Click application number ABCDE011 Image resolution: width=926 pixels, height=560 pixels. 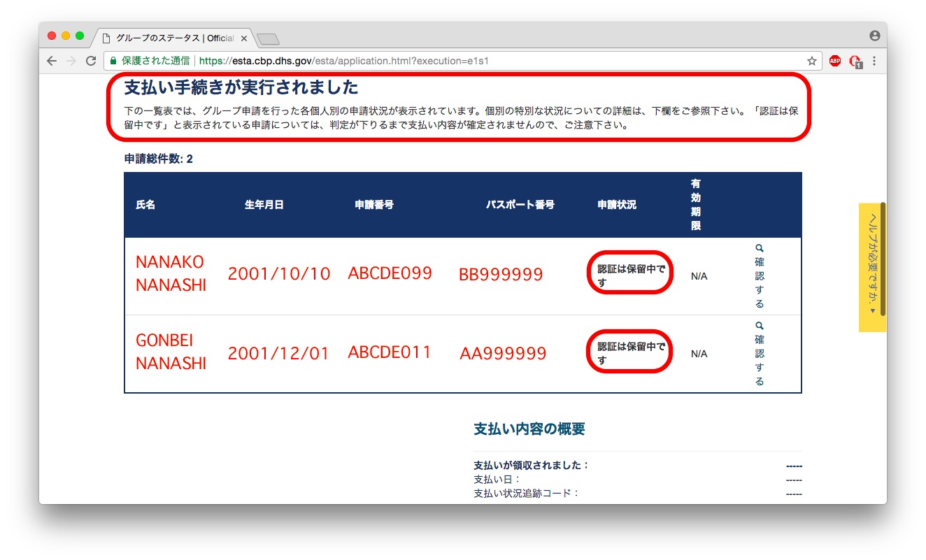click(390, 352)
